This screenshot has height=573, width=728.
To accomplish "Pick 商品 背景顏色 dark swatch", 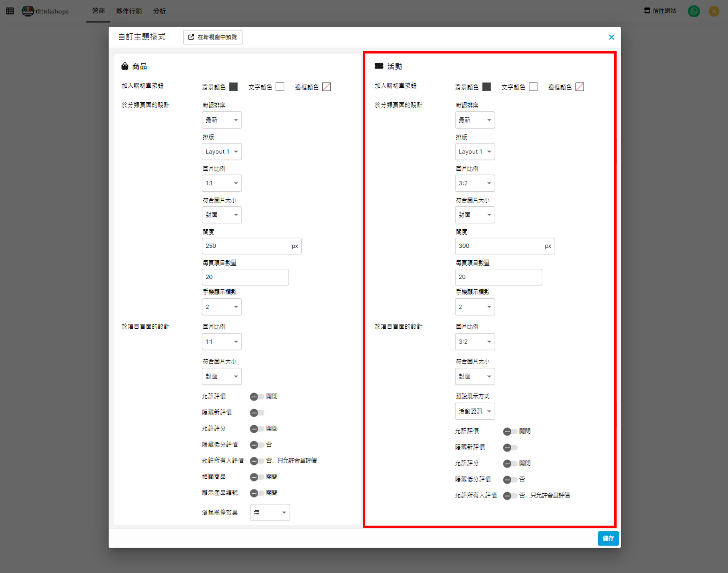I will pyautogui.click(x=233, y=87).
